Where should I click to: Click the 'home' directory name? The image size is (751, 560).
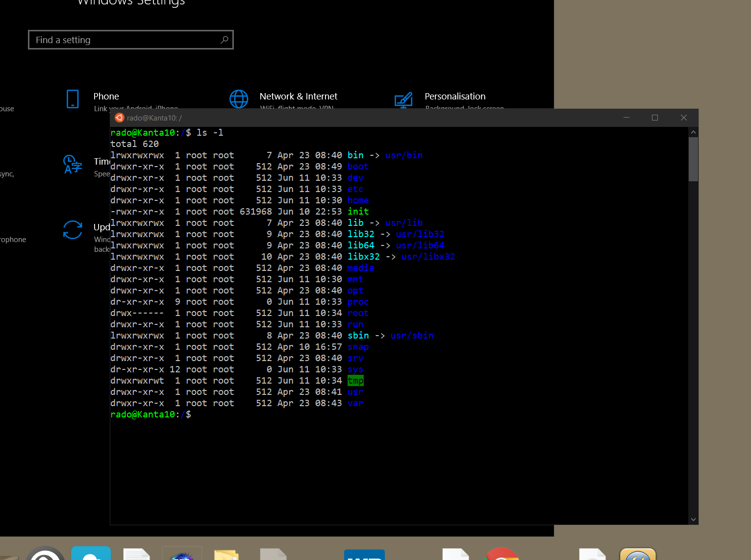point(358,200)
